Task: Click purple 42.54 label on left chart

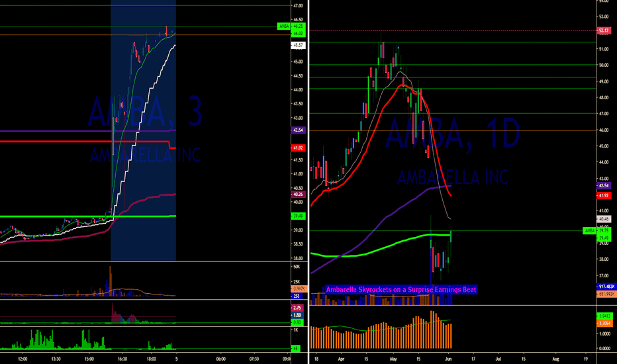Action: [x=299, y=130]
